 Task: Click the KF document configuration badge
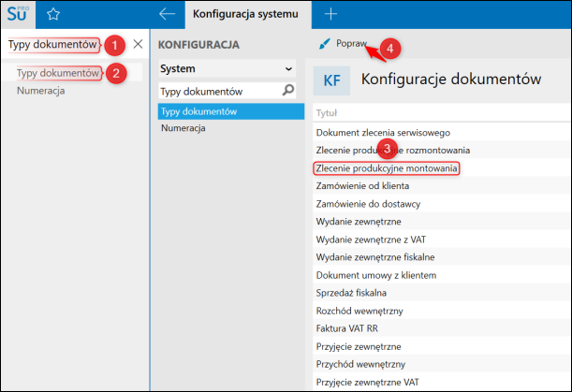tap(331, 80)
